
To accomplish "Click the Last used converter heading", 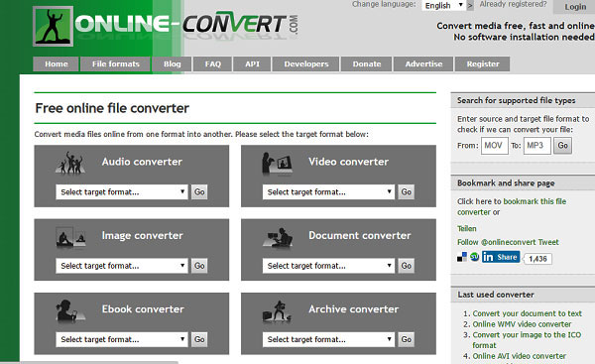I will click(496, 295).
